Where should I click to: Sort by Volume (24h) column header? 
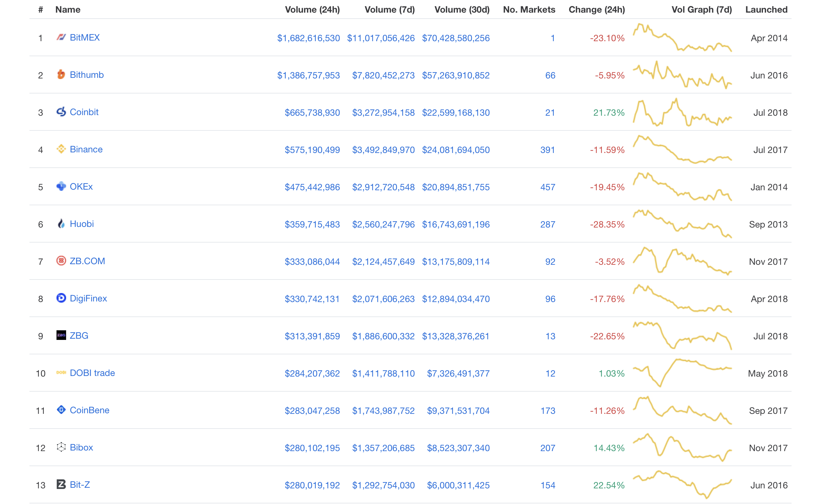[312, 10]
